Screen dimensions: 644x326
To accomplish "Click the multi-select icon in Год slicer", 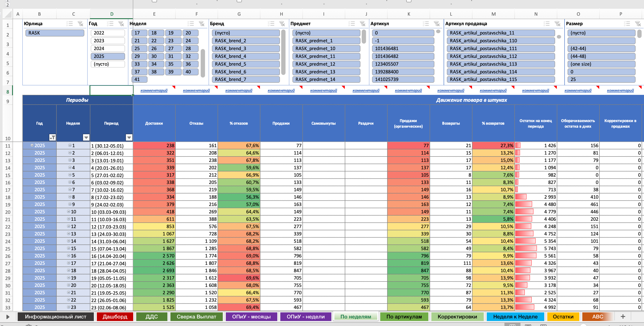I will tap(110, 24).
